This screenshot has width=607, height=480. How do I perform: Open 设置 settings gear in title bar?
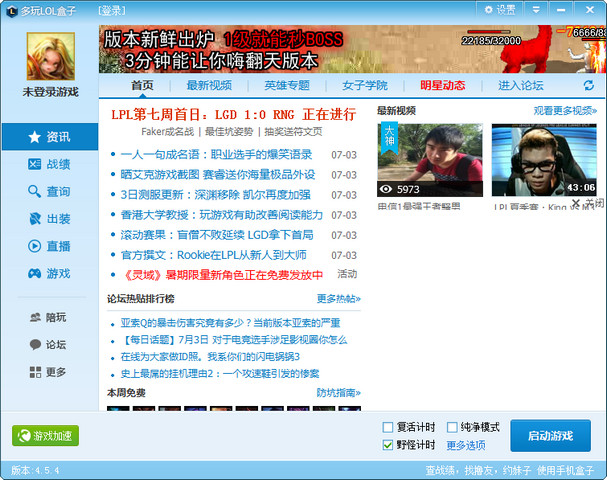tap(500, 10)
